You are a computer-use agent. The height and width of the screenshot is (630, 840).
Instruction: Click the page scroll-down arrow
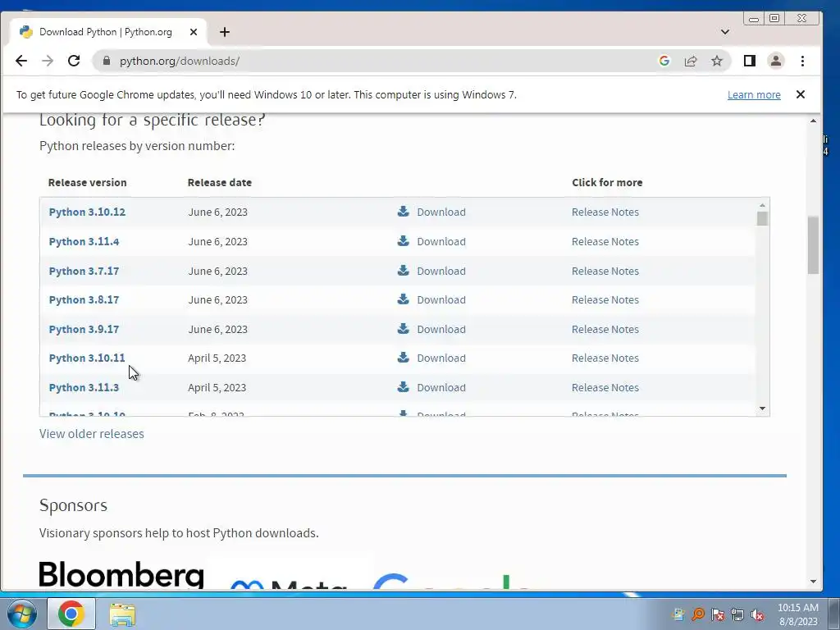click(813, 582)
